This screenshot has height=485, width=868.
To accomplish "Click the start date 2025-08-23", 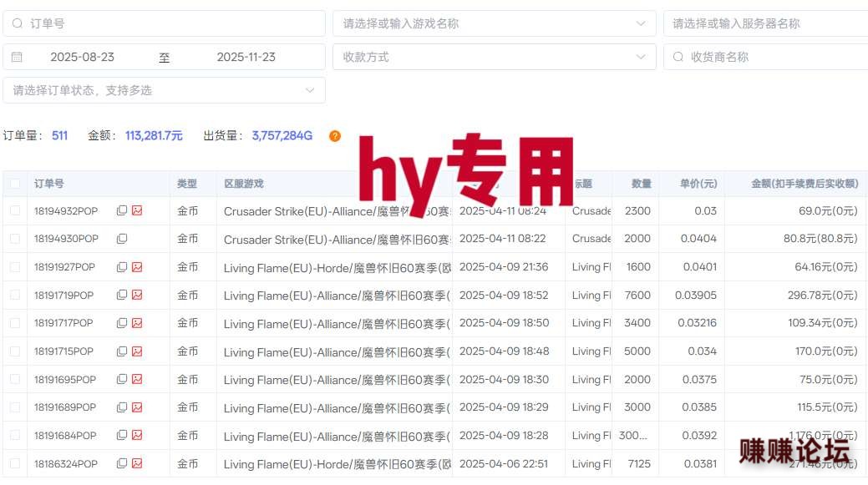I will point(83,58).
